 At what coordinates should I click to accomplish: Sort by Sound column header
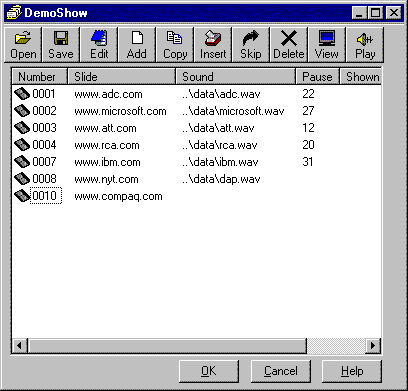tap(236, 77)
